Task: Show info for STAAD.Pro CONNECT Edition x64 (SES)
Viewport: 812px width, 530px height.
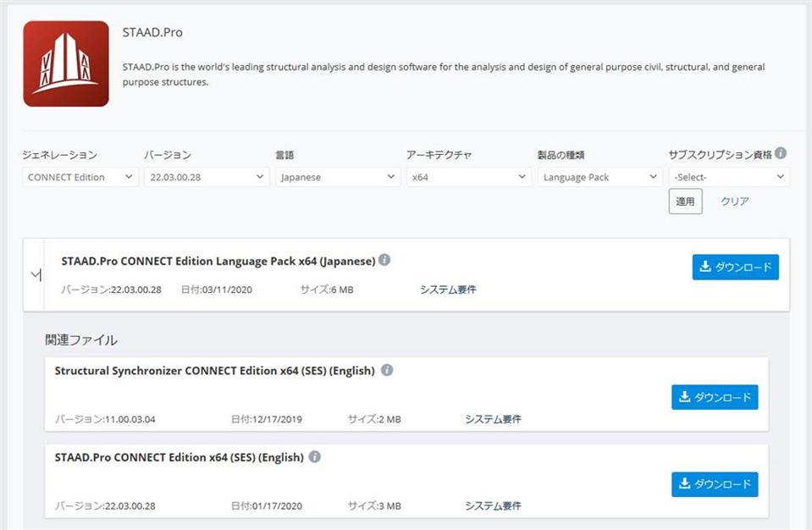Action: click(x=315, y=456)
